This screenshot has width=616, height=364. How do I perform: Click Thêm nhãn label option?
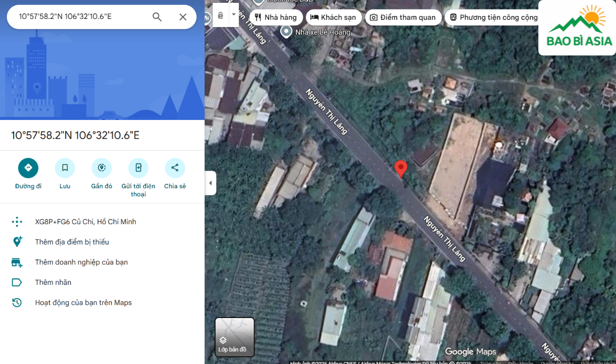pos(53,282)
